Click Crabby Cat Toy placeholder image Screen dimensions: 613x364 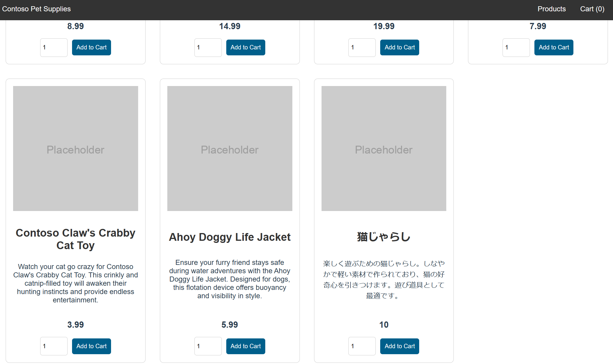pos(76,149)
